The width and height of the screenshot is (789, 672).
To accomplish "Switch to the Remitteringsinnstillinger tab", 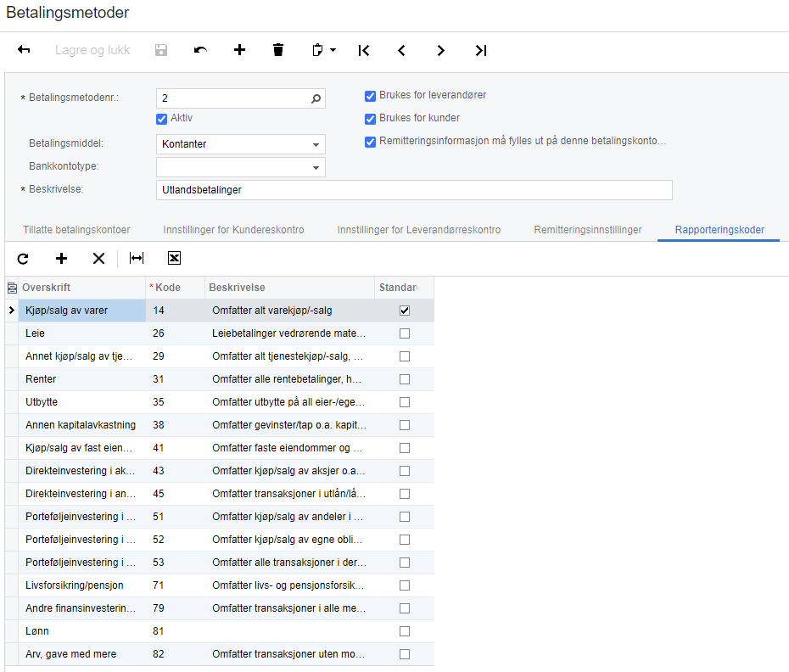I will coord(588,230).
